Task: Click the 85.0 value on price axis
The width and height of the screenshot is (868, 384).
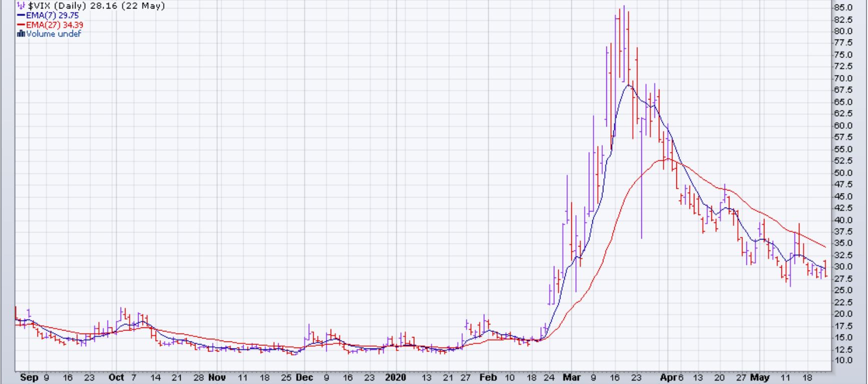Action: pos(843,7)
